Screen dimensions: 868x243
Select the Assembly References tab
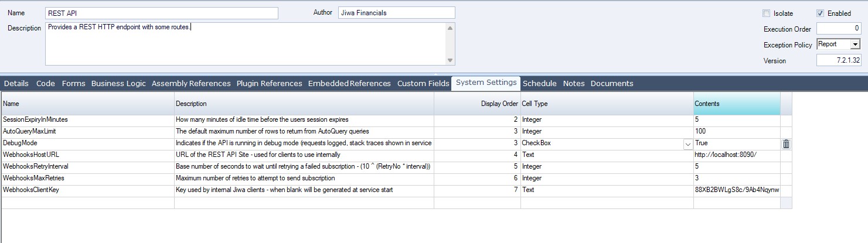tap(191, 84)
